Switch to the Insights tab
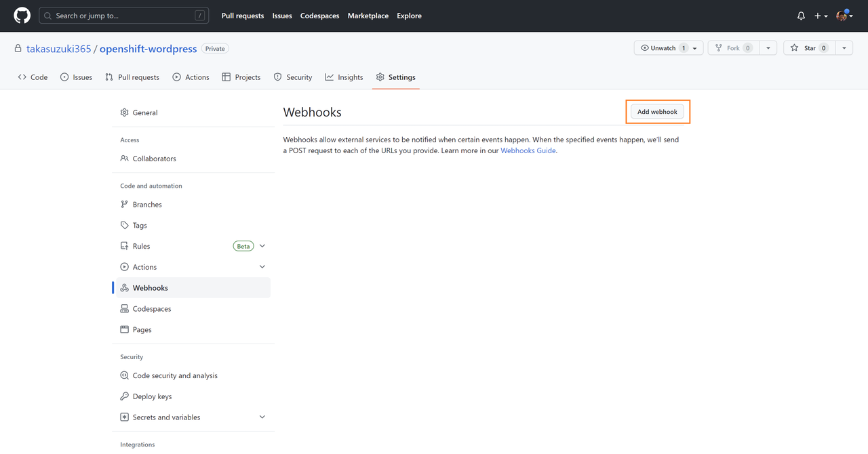This screenshot has width=868, height=454. tap(344, 77)
